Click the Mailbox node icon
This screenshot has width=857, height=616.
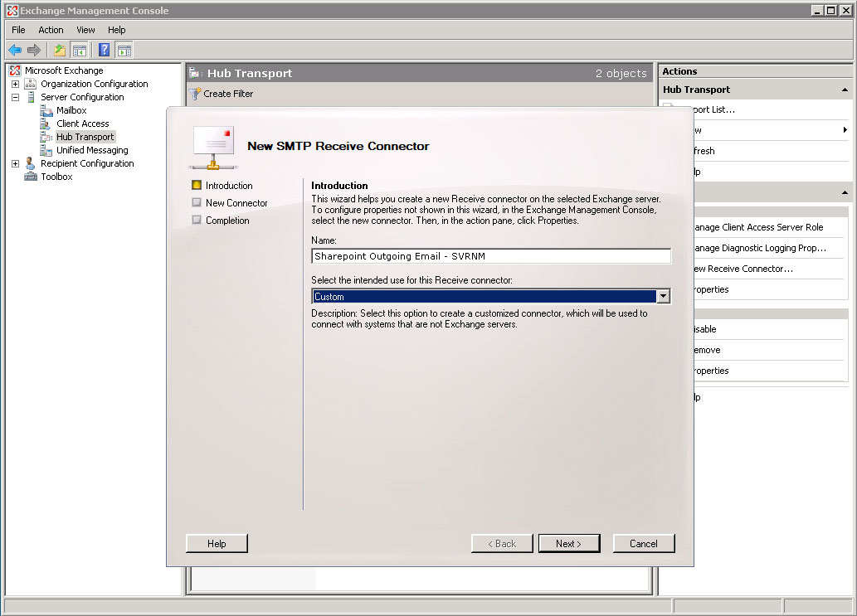(46, 110)
